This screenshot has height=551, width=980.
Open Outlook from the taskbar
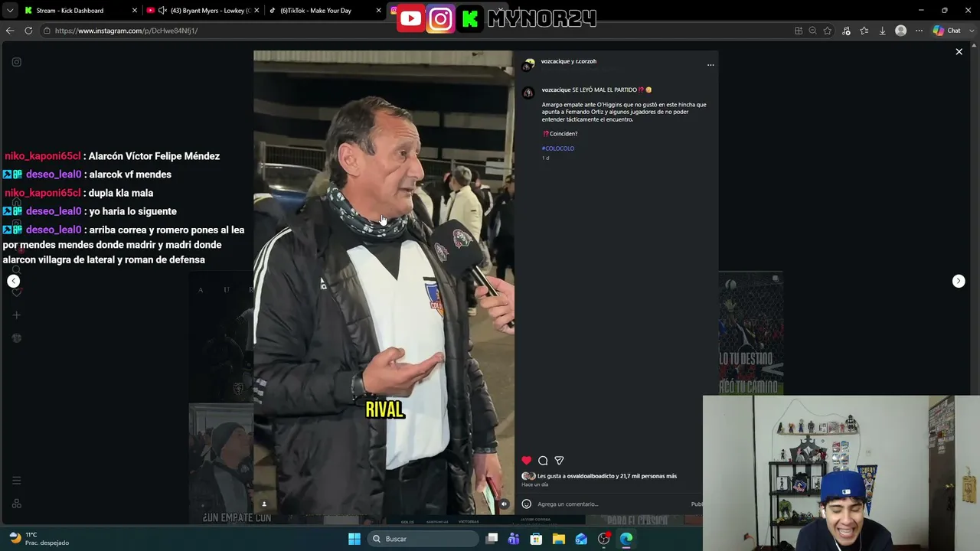(581, 539)
